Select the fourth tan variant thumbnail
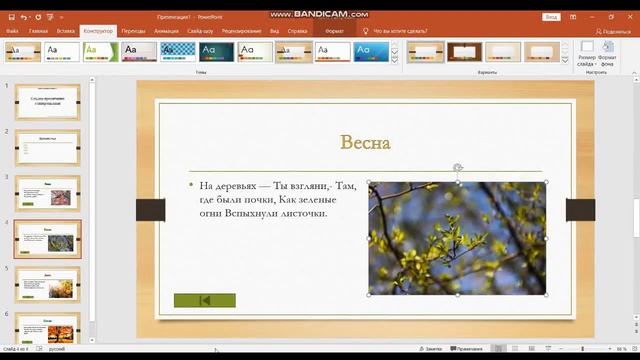Image resolution: width=640 pixels, height=360 pixels. [542, 52]
